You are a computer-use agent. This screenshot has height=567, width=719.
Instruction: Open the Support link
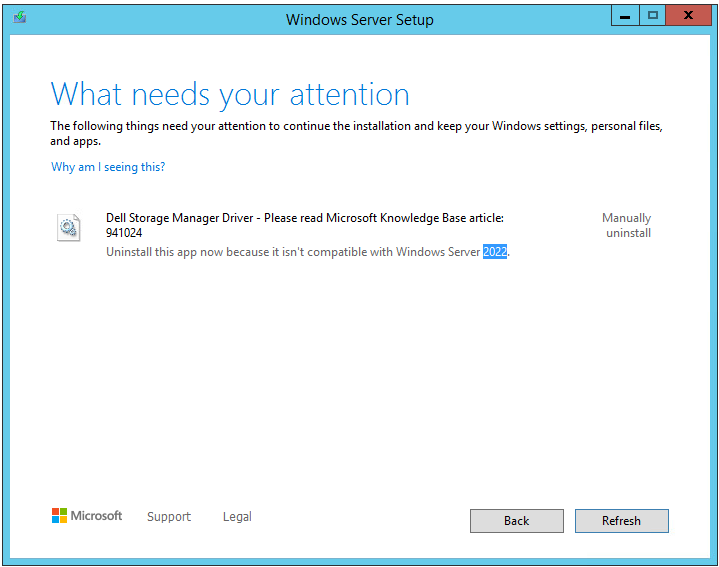tap(169, 517)
